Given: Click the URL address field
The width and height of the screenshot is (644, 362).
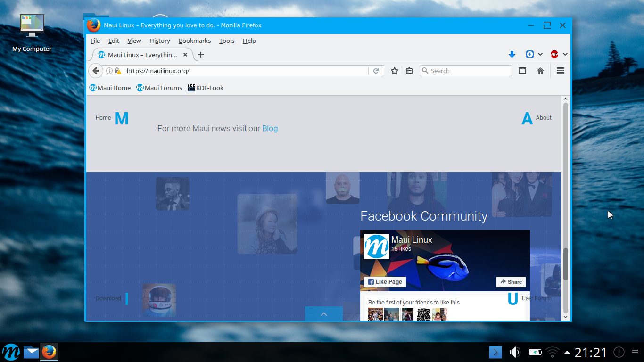Looking at the screenshot, I should click(x=247, y=71).
